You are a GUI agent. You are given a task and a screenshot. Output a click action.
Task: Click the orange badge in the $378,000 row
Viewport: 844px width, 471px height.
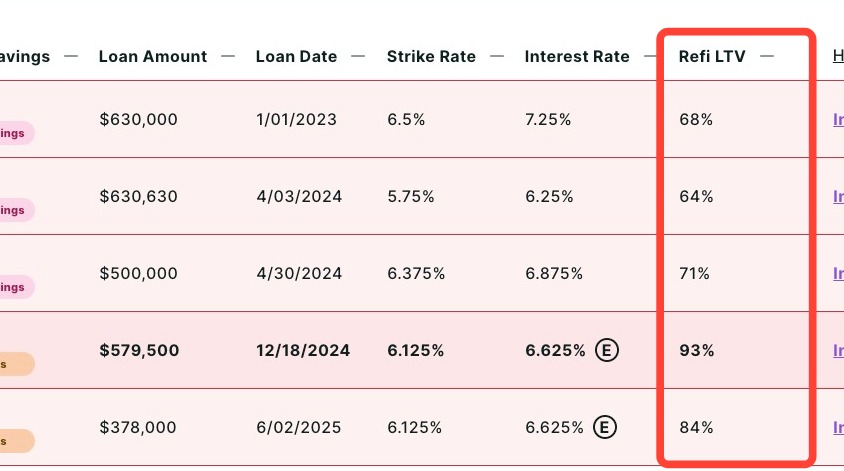pos(16,441)
